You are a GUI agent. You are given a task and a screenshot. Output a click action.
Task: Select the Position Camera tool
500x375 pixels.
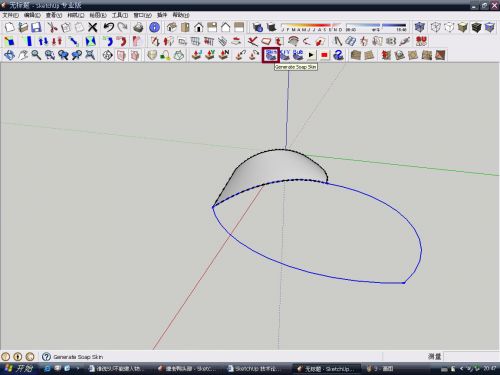tap(108, 55)
